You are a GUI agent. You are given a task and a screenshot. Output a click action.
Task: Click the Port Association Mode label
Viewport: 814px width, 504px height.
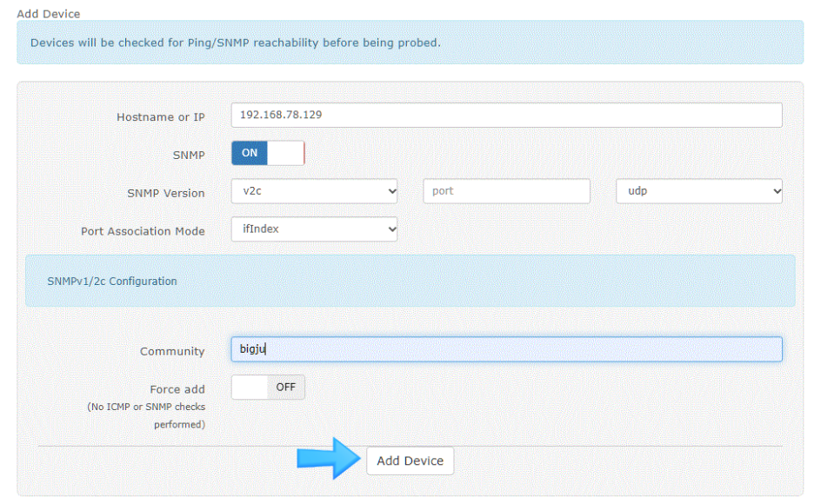coord(143,231)
